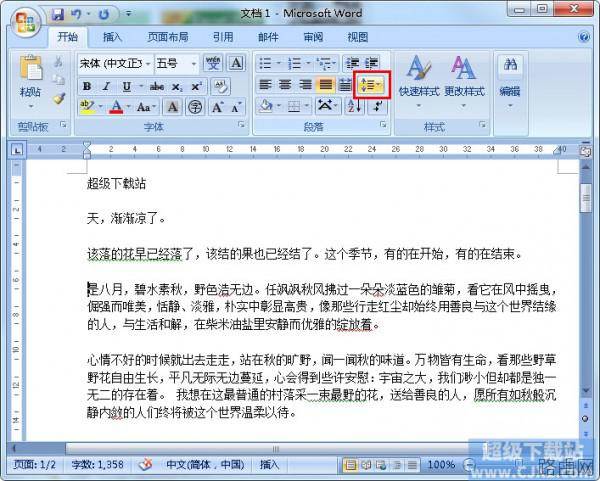Open the font color dropdown arrow
Viewport: 600px width, 481px height.
129,107
